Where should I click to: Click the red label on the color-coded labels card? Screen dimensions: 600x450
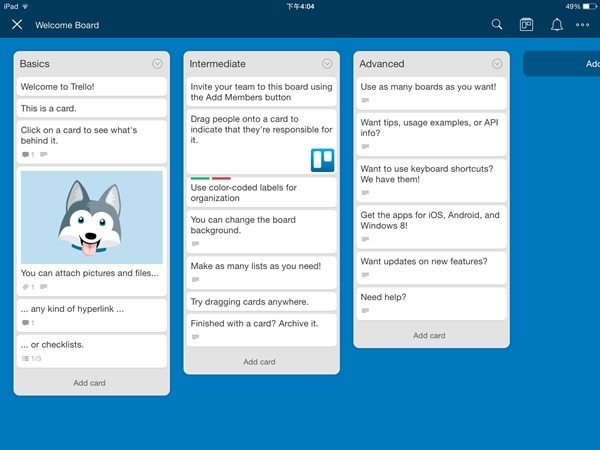point(221,178)
